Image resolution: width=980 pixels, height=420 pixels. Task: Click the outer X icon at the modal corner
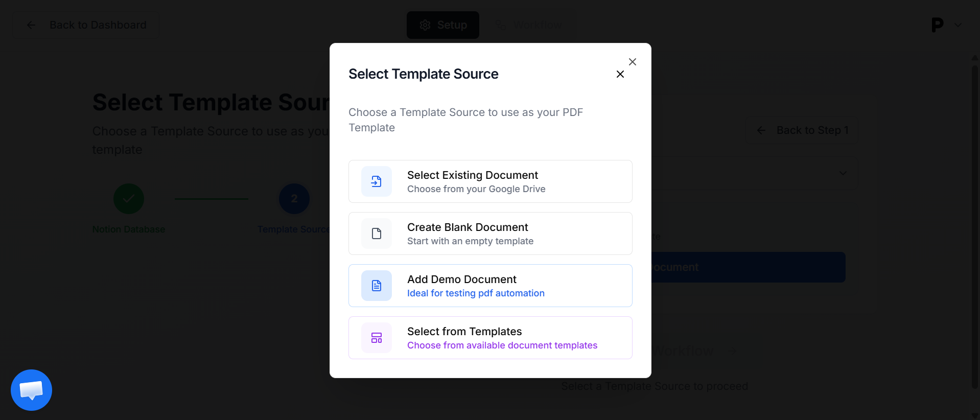click(632, 62)
